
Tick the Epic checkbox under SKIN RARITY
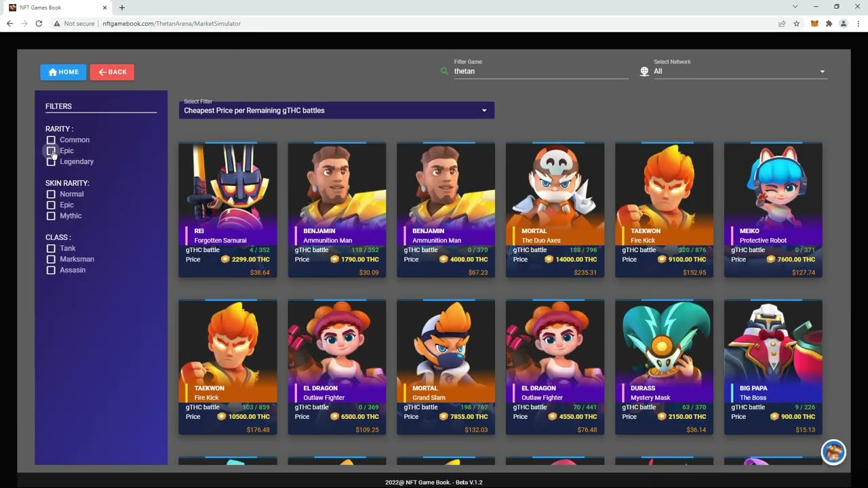pyautogui.click(x=51, y=205)
